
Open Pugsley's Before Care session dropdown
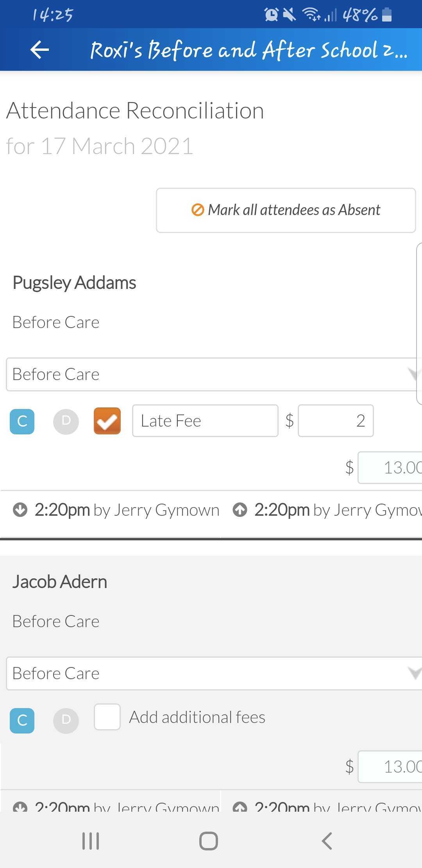[214, 375]
